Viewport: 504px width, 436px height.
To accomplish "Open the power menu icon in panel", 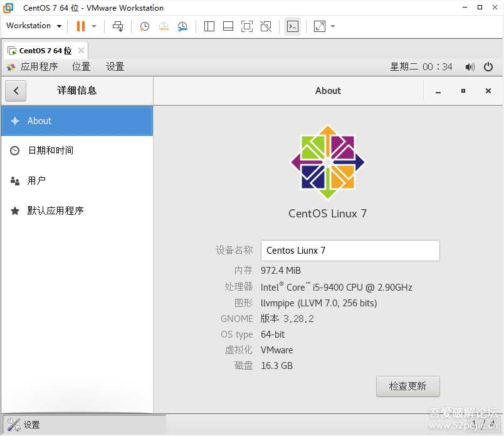I will 488,67.
